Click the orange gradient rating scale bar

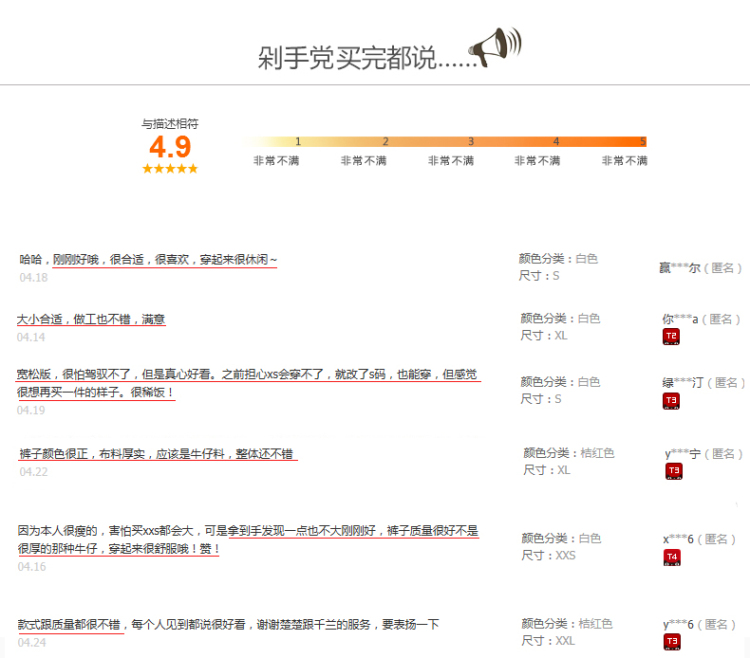(445, 142)
